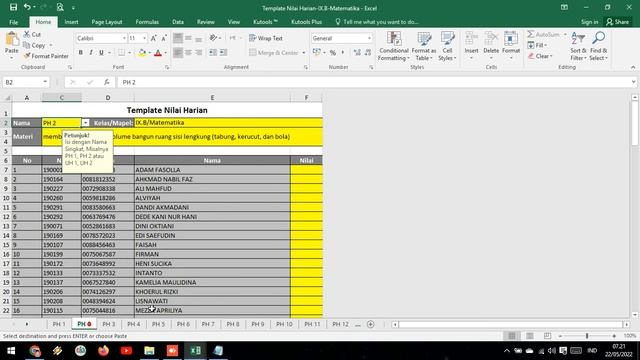
Task: Open File Explorer from the taskbar
Action: 149,351
